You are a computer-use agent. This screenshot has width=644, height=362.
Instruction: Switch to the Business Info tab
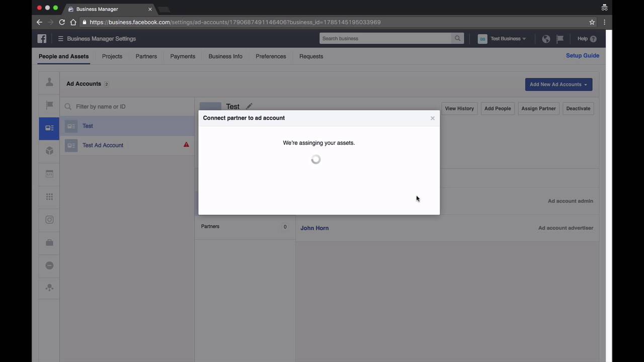tap(225, 56)
